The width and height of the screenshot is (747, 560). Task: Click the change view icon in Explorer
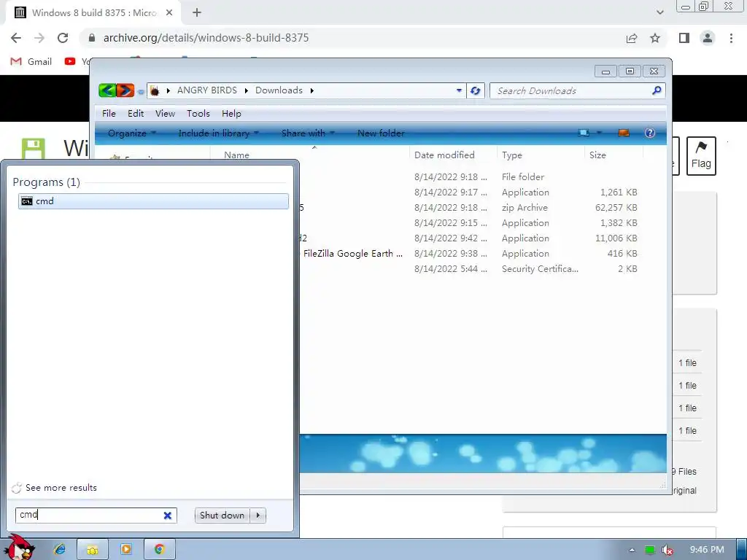tap(584, 133)
